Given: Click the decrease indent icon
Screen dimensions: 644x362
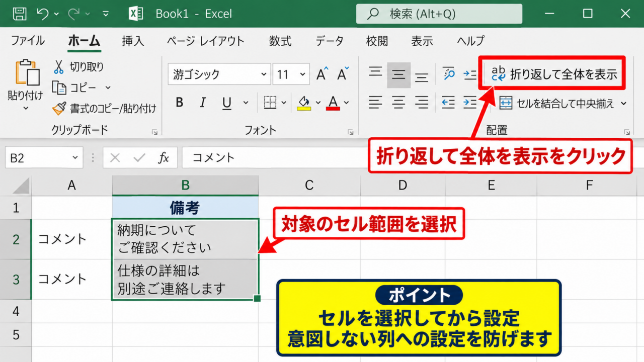Looking at the screenshot, I should 448,103.
